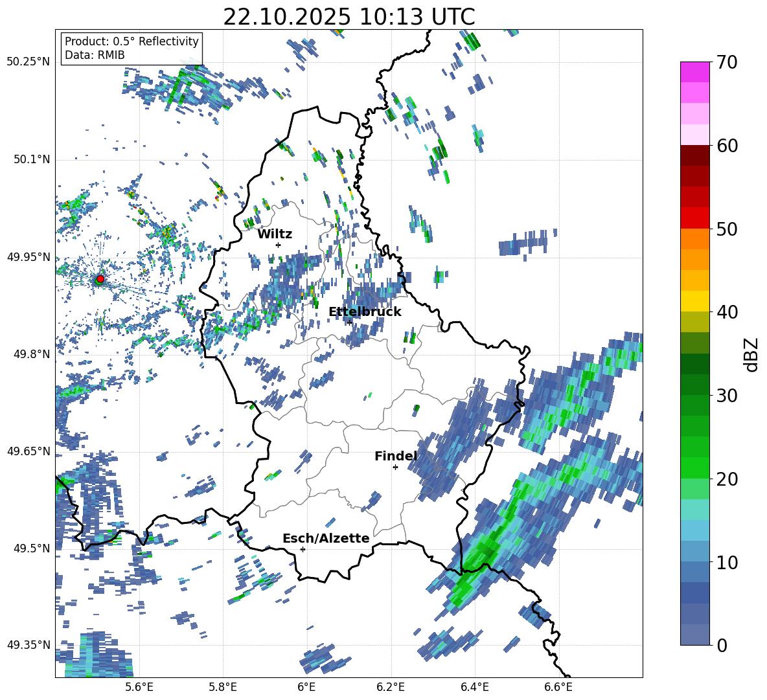
Task: Click the 49.5°N latitude label
Action: [32, 548]
